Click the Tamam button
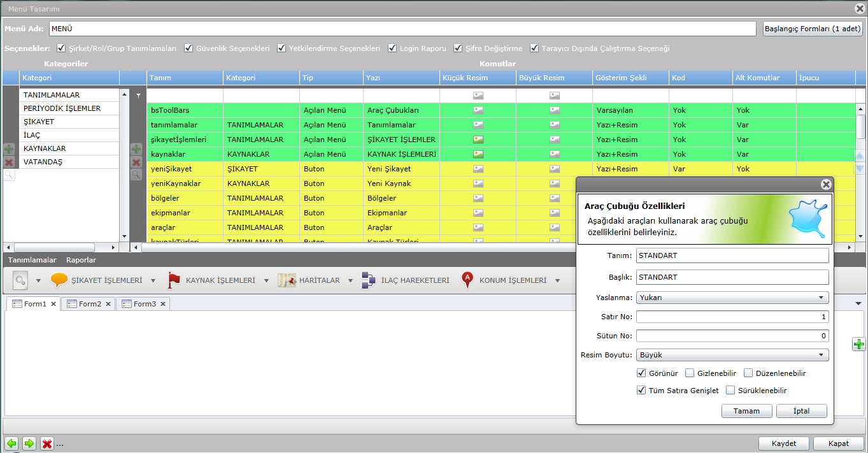 pyautogui.click(x=747, y=411)
